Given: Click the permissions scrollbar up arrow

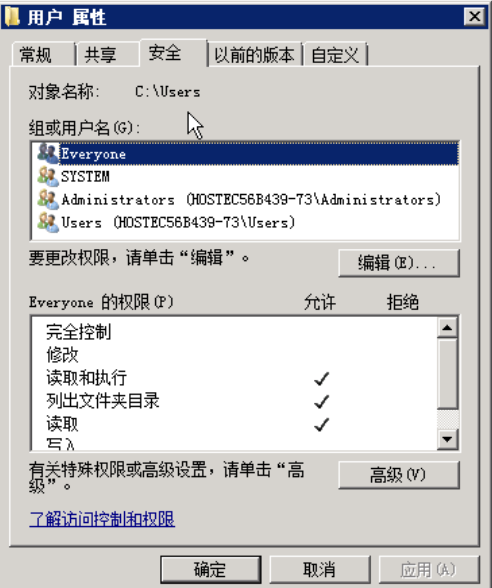Looking at the screenshot, I should [x=447, y=328].
